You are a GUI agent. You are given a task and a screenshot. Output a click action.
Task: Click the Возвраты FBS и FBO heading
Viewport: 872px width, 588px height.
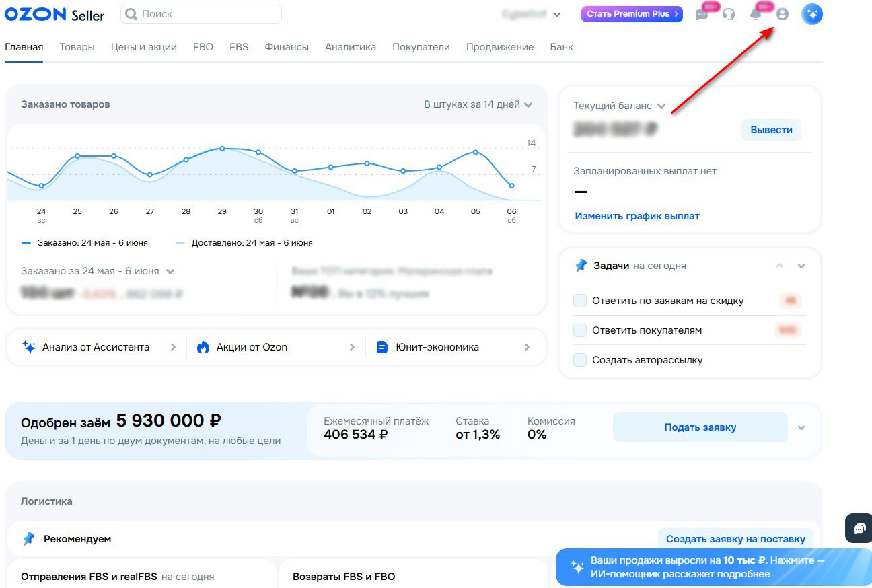pos(344,577)
